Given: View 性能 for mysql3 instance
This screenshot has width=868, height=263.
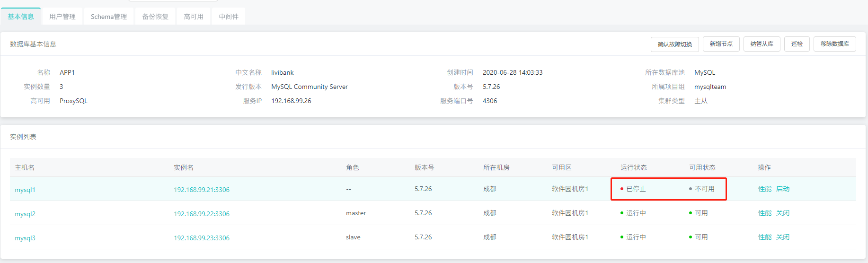Looking at the screenshot, I should [x=765, y=237].
